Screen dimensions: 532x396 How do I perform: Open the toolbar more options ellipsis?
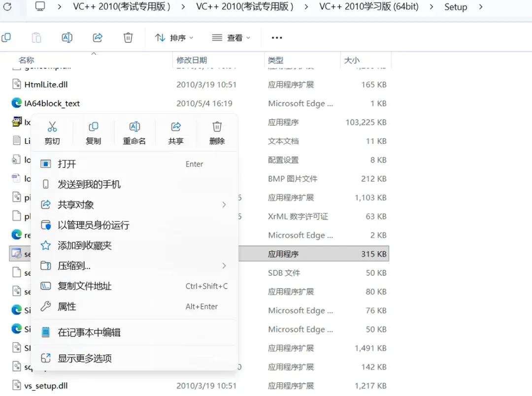click(277, 37)
